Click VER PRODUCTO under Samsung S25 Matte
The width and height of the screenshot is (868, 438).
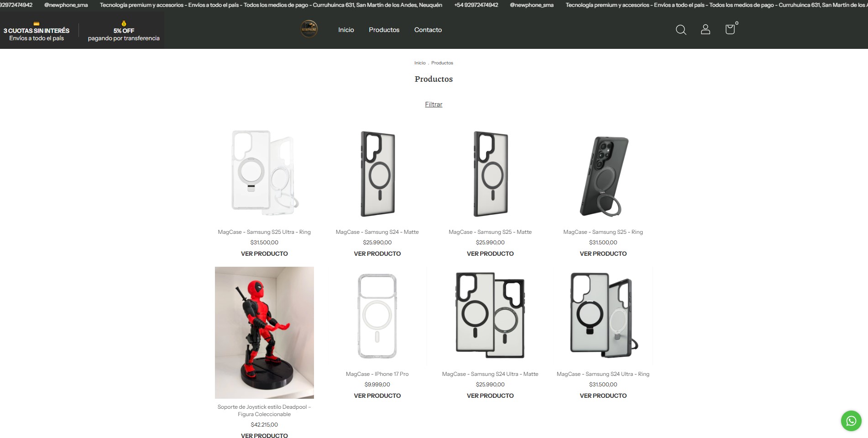tap(490, 253)
